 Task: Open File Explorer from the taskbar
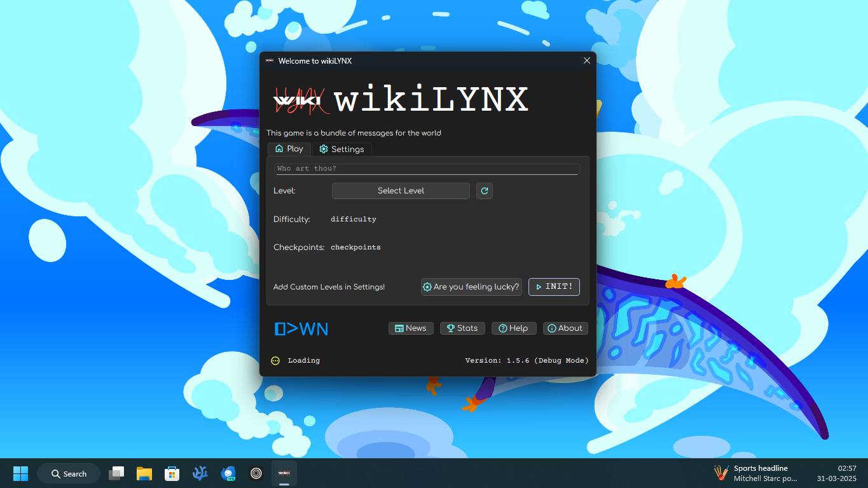[144, 473]
